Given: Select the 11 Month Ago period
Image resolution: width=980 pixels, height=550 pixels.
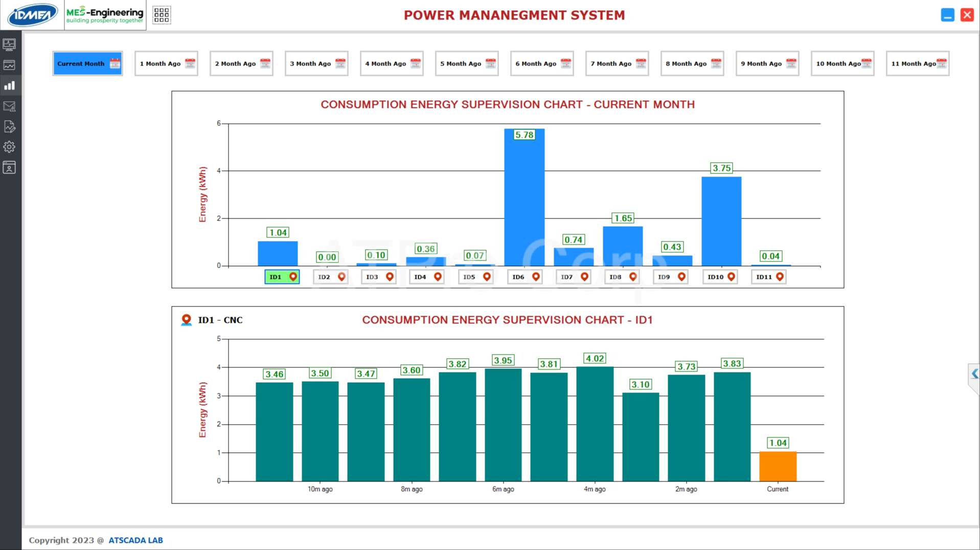Looking at the screenshot, I should point(917,63).
